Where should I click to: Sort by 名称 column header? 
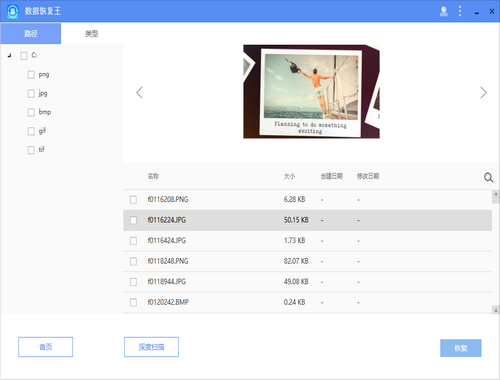pos(153,176)
